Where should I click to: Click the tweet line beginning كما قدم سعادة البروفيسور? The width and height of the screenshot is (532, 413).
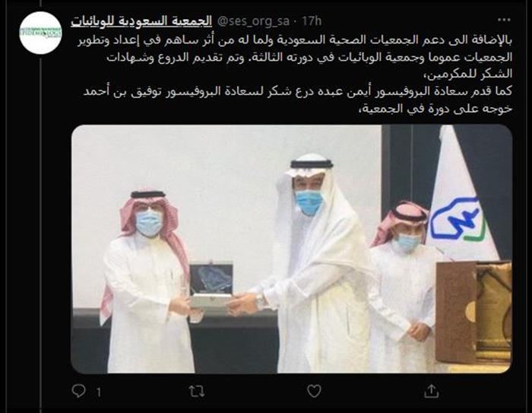click(x=298, y=91)
